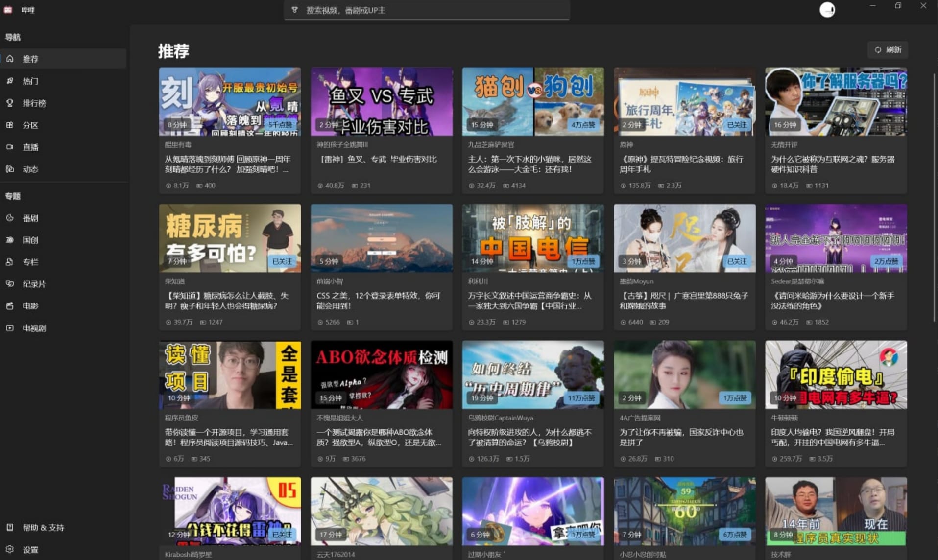Click the camera icon beside 直播
The image size is (938, 560).
tap(10, 147)
